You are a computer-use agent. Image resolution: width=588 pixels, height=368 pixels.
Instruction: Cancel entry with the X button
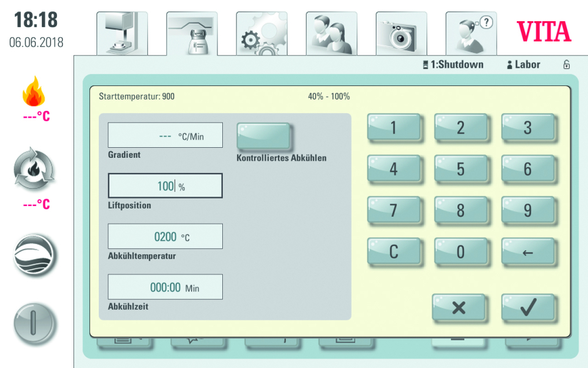point(459,307)
